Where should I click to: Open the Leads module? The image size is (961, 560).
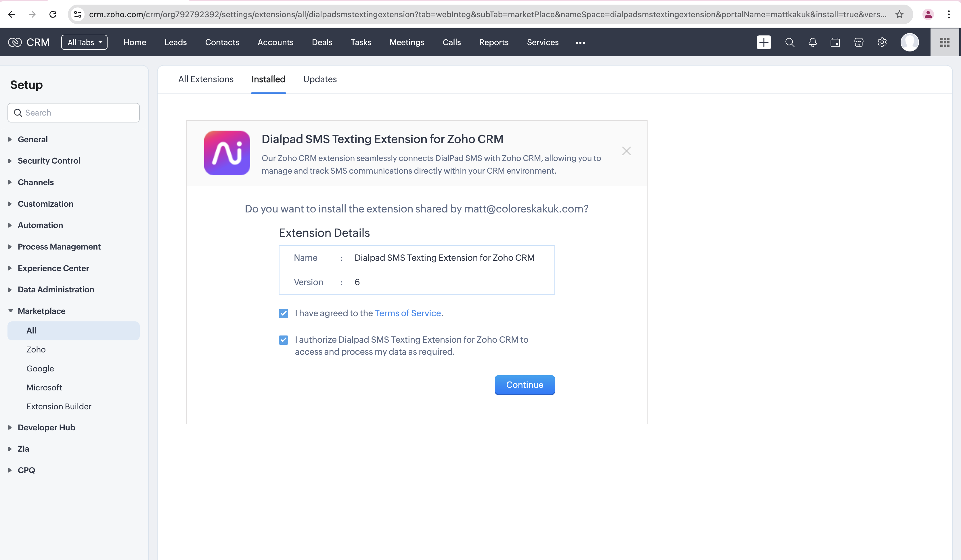(x=176, y=42)
